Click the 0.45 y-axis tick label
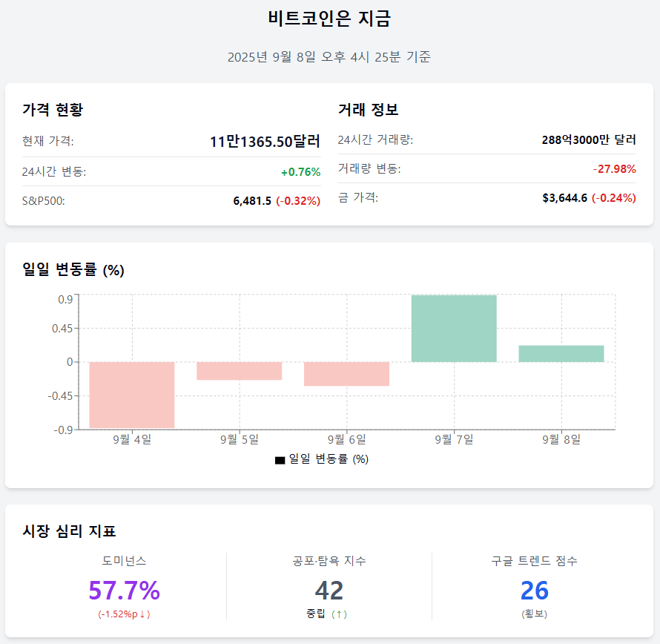 63,329
